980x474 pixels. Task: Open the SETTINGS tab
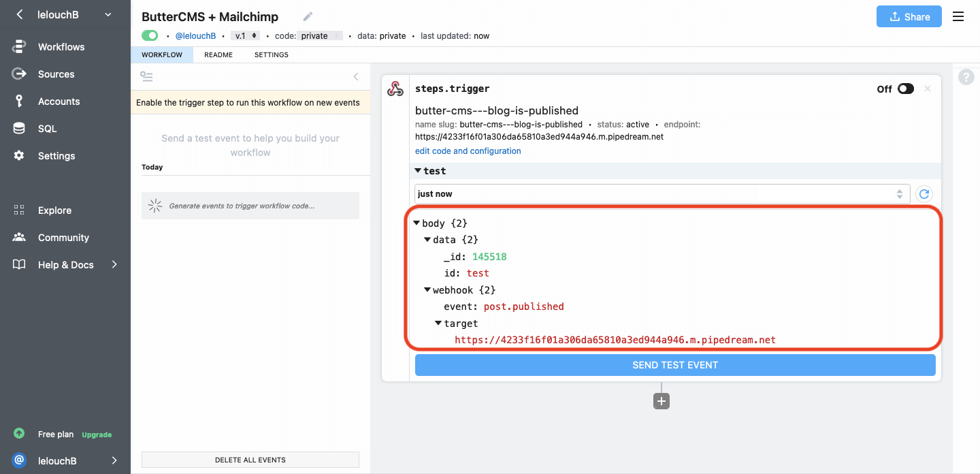[271, 54]
